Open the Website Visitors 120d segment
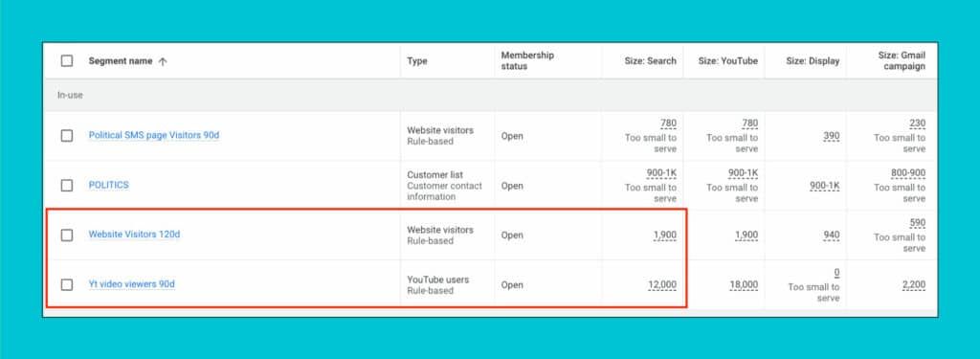 click(x=134, y=235)
